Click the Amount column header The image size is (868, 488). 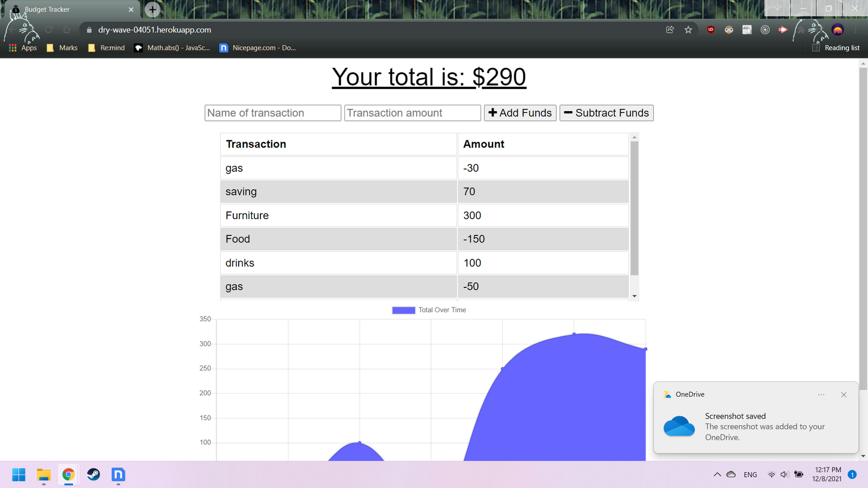point(543,144)
